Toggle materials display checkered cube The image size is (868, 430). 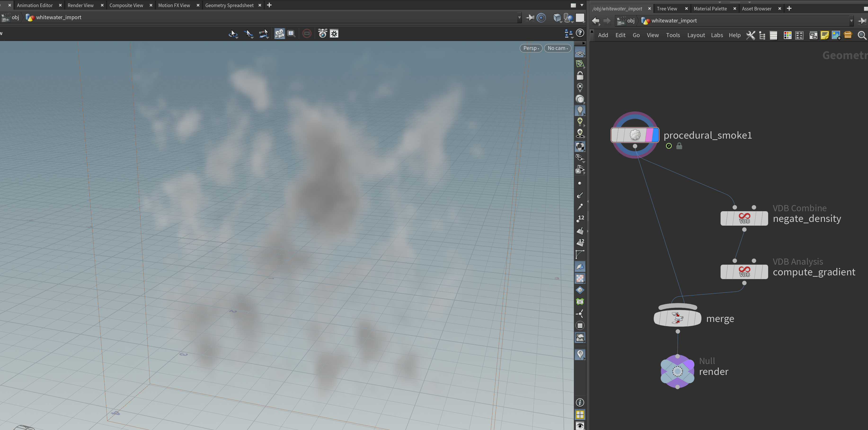pos(580,146)
